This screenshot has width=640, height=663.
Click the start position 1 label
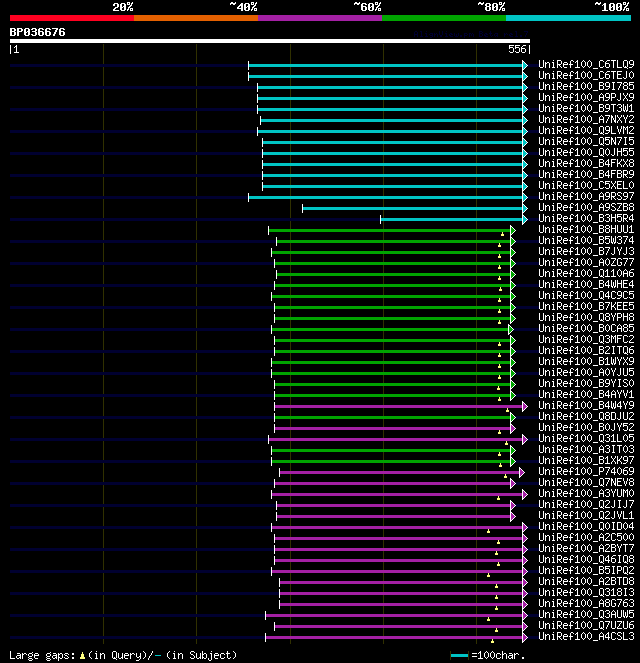click(16, 49)
